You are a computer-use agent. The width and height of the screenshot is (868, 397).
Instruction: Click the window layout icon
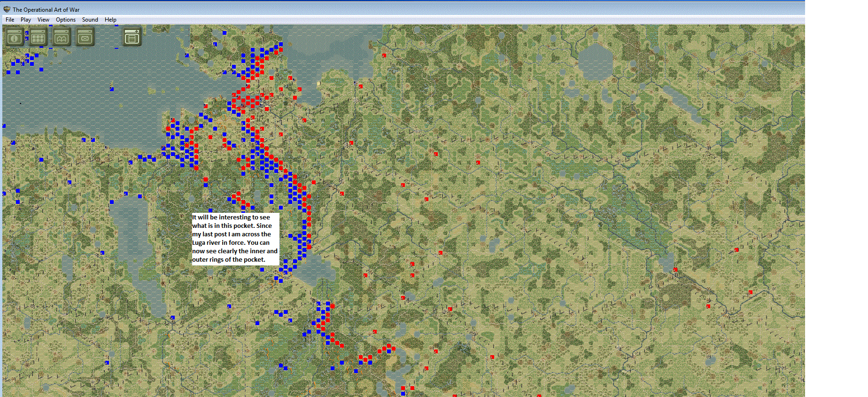tap(132, 37)
